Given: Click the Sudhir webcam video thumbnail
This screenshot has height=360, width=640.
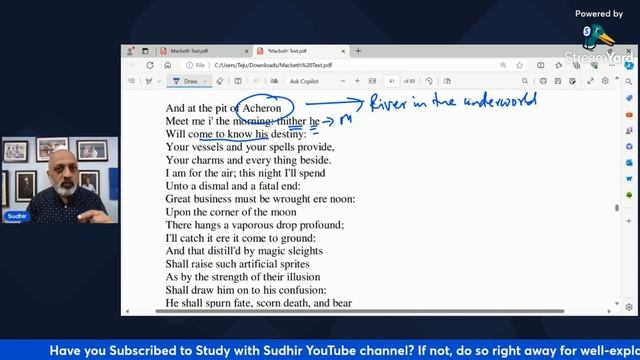Looking at the screenshot, I should (x=60, y=180).
